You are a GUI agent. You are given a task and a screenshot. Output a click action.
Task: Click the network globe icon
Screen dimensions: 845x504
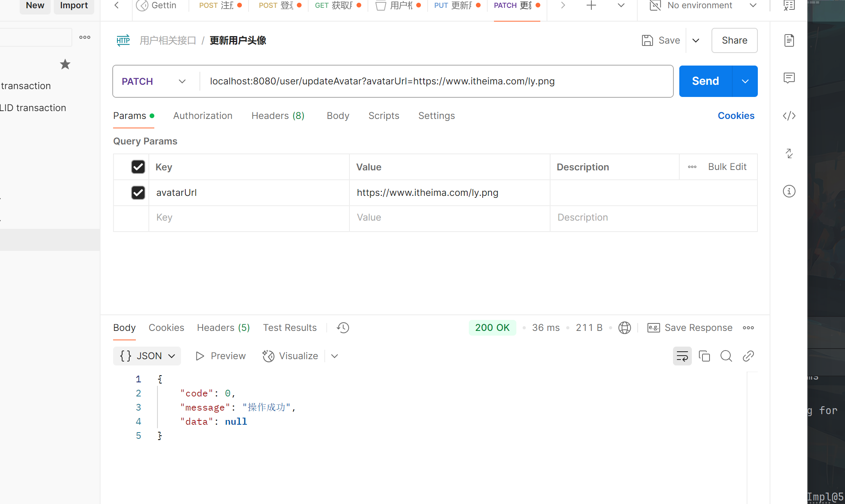click(x=624, y=328)
